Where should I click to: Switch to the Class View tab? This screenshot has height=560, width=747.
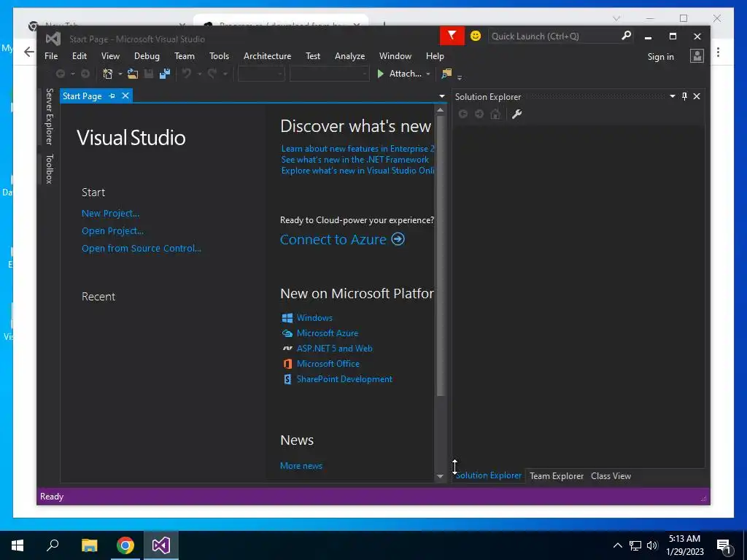pyautogui.click(x=611, y=475)
